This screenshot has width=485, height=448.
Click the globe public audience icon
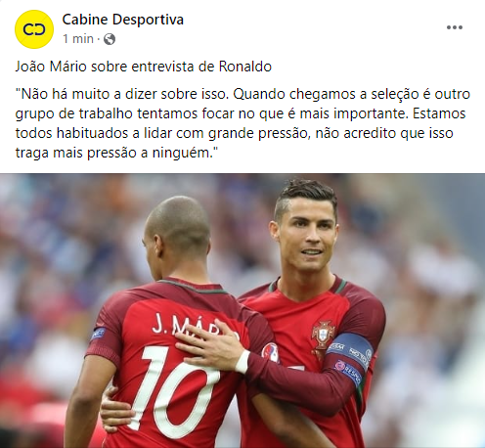[110, 39]
